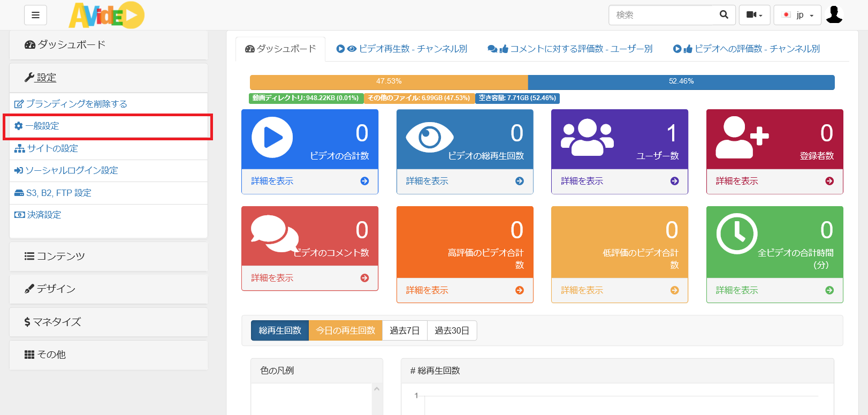The height and width of the screenshot is (415, 868).
Task: Show details for ユーザー数
Action: [x=582, y=181]
